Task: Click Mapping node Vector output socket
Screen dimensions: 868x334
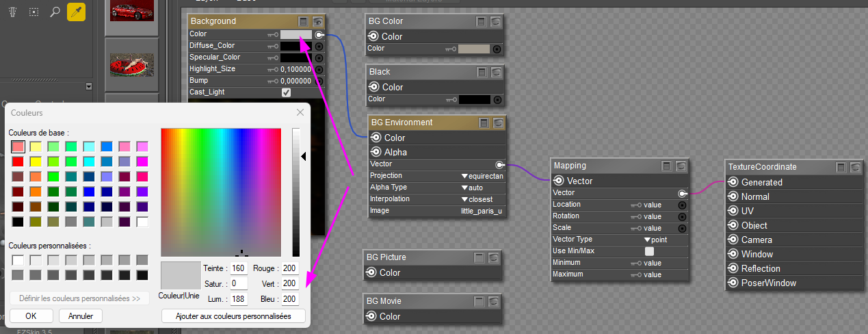Action: click(559, 181)
